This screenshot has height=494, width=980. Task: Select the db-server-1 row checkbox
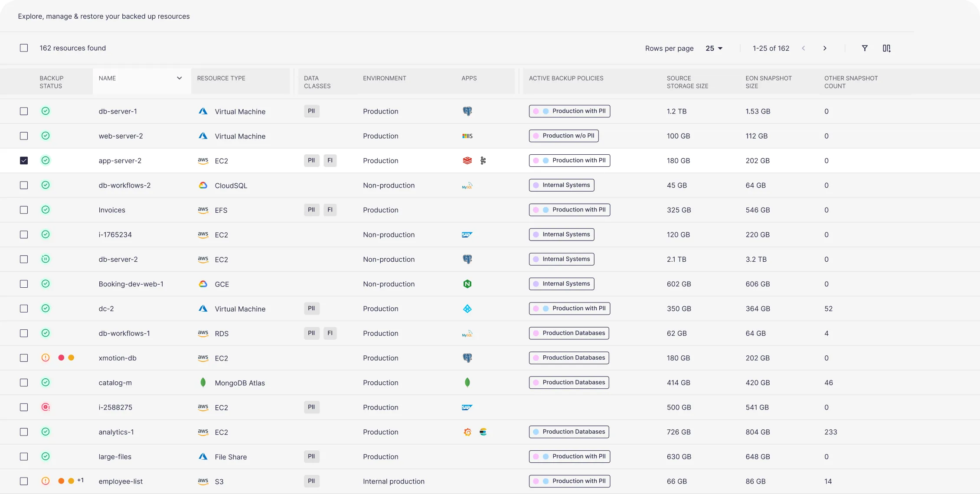point(24,111)
